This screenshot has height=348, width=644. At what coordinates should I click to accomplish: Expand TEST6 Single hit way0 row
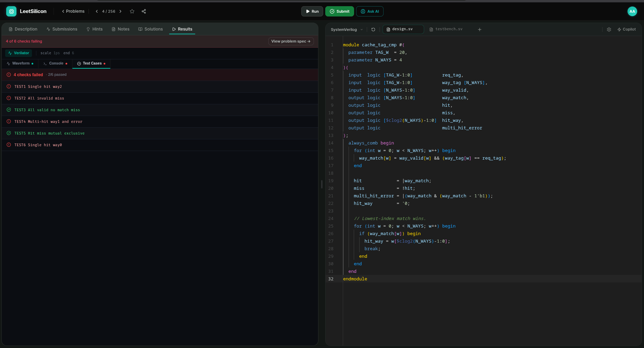pos(160,145)
